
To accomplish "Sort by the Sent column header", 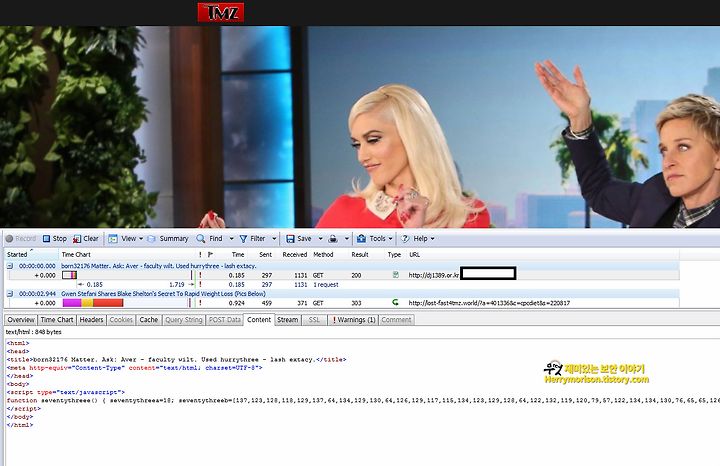I will (x=265, y=254).
